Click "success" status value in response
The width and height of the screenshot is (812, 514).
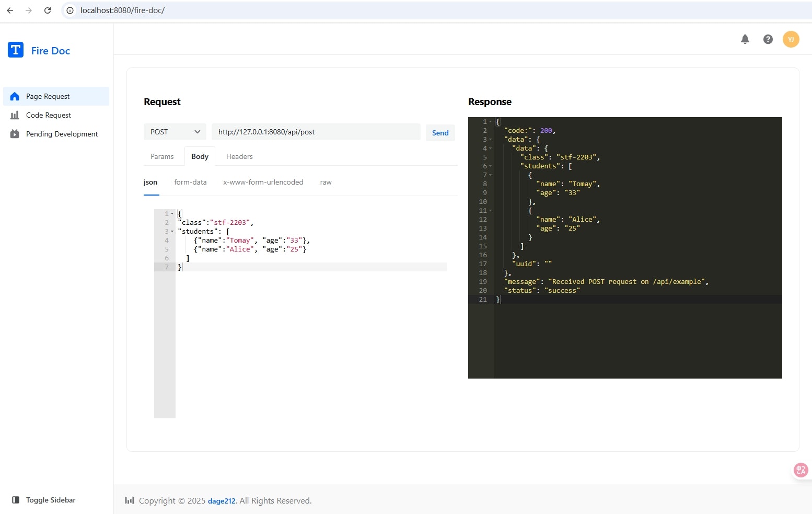[x=562, y=290]
